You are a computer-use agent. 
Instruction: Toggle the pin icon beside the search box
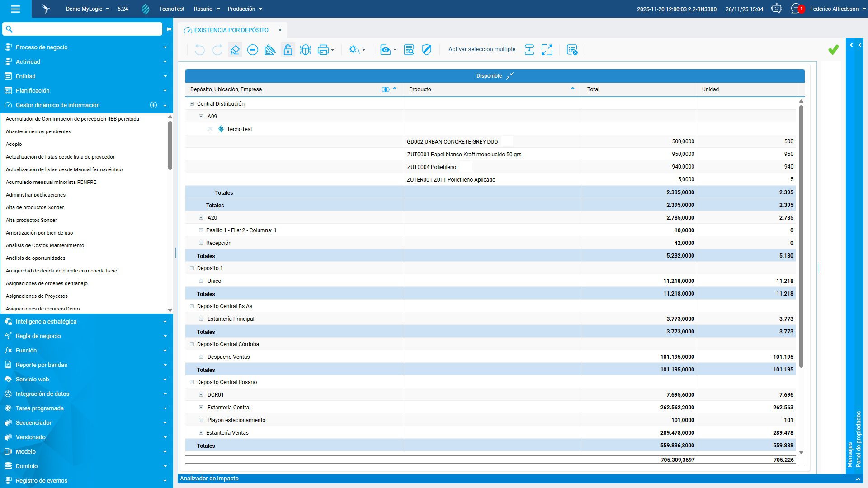coord(169,29)
